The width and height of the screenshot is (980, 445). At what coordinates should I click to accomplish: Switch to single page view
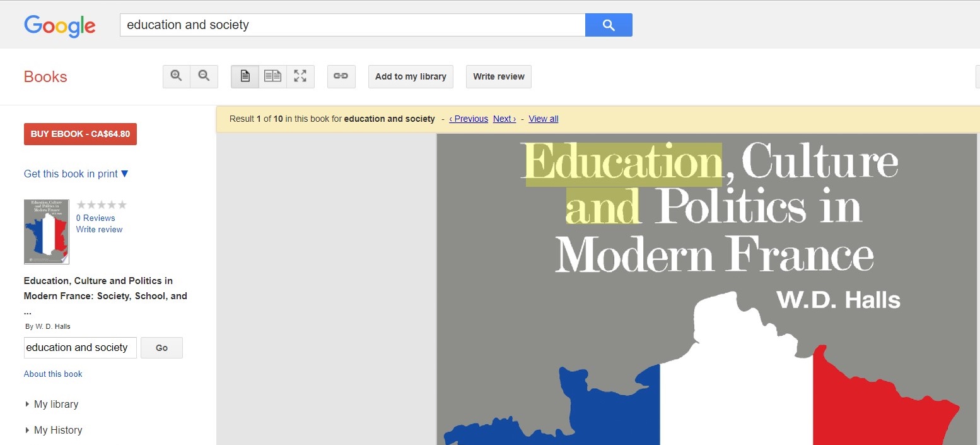click(245, 76)
